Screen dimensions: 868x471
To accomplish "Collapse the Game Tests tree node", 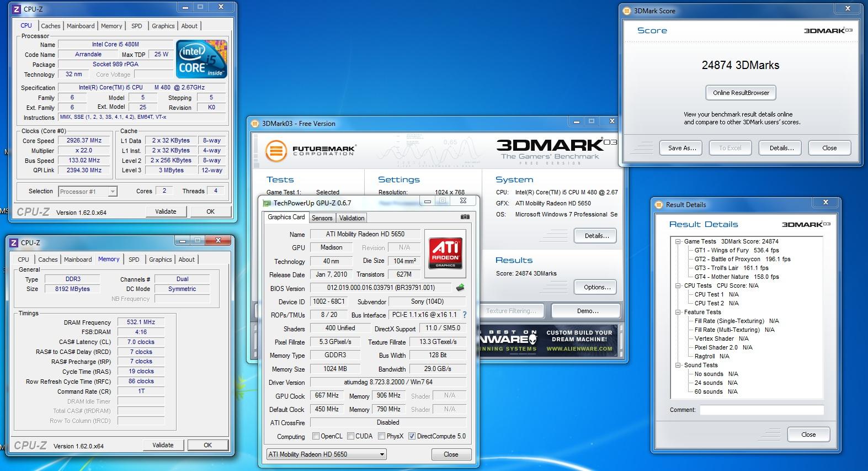I will point(678,241).
